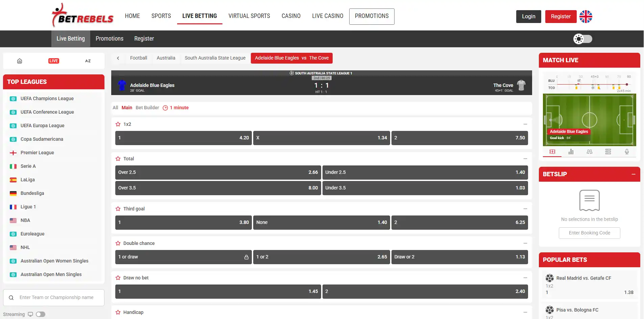The width and height of the screenshot is (644, 319).
Task: Collapse the 1x2 market
Action: click(525, 124)
